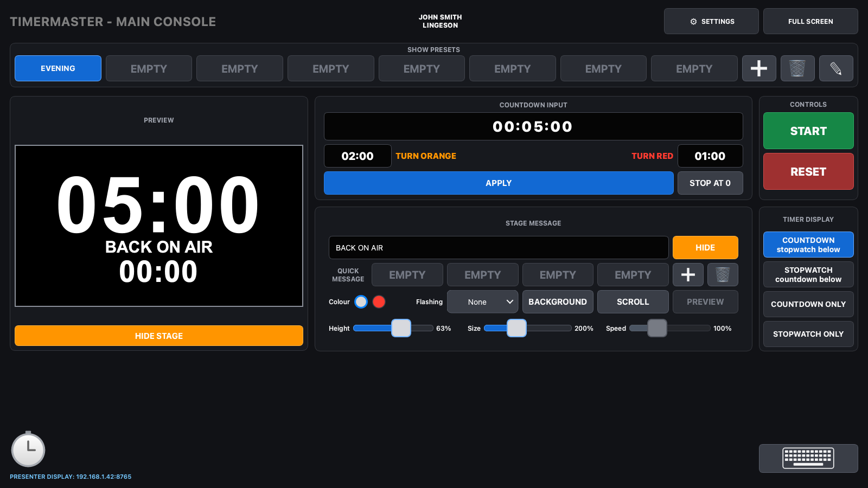Screen dimensions: 868x488
Task: Click the Height slider handle at 63%
Action: coord(401,328)
